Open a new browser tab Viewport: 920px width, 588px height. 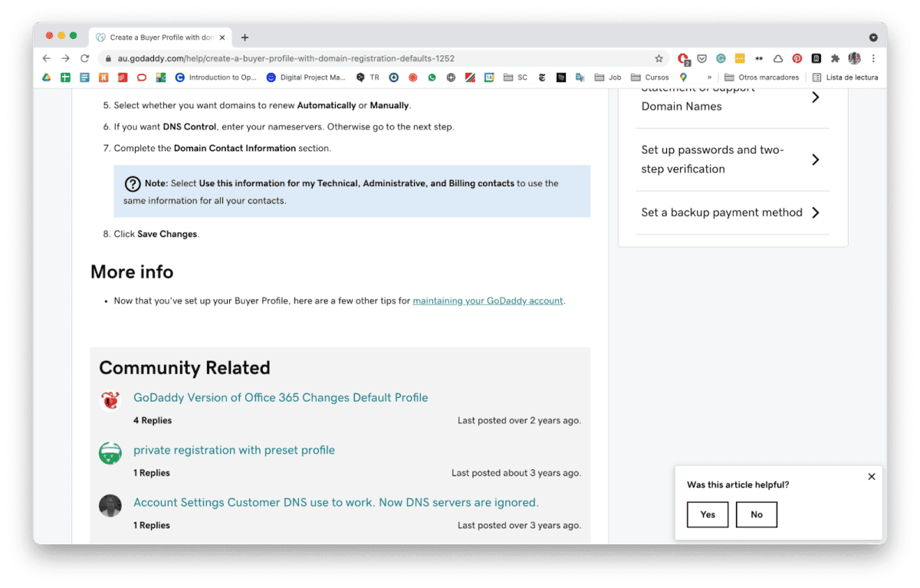245,38
